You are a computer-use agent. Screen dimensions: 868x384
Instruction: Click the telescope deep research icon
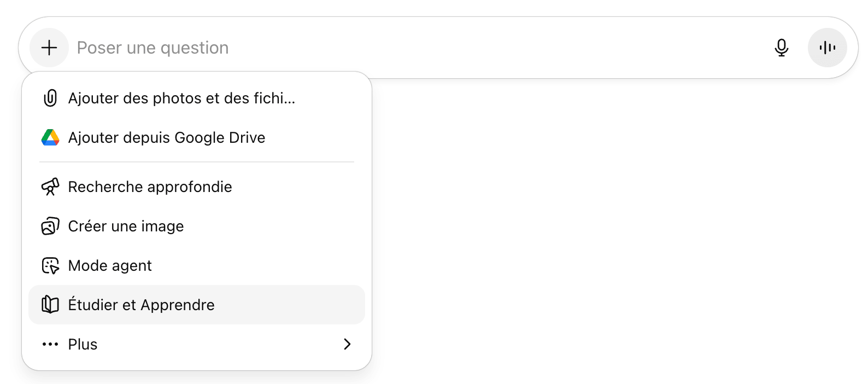point(50,187)
